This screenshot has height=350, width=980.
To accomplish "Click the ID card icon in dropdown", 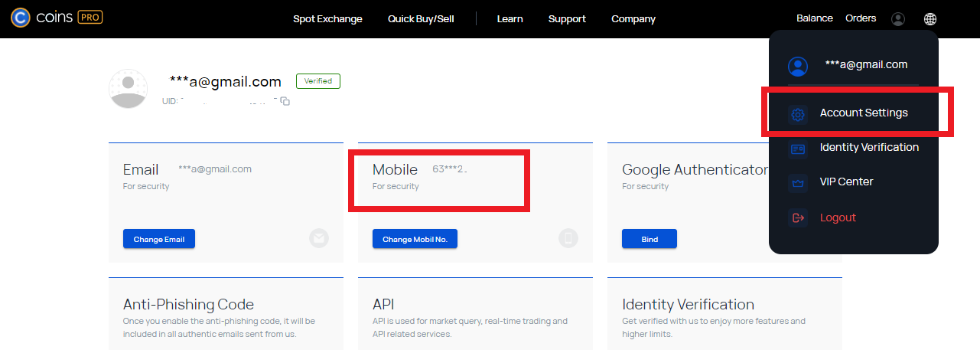I will pos(798,149).
